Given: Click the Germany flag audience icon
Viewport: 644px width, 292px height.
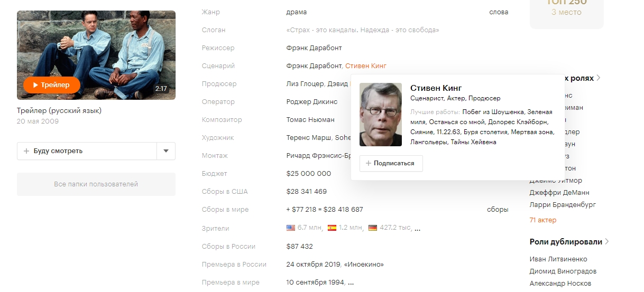Looking at the screenshot, I should click(373, 228).
